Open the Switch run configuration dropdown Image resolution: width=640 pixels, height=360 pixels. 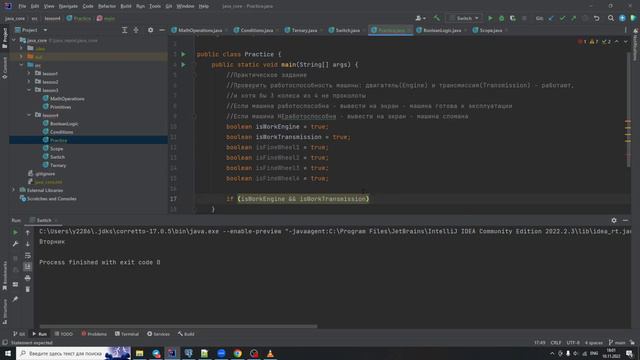coord(464,18)
